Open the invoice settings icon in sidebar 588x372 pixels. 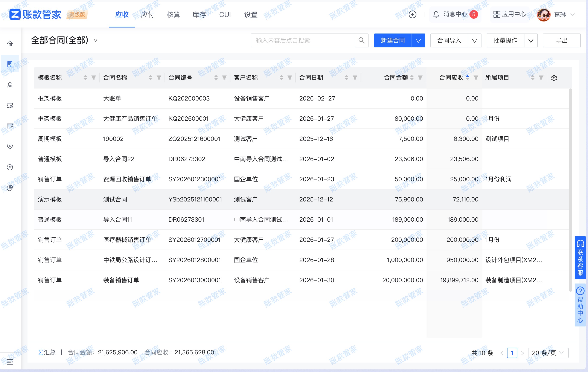(x=10, y=105)
